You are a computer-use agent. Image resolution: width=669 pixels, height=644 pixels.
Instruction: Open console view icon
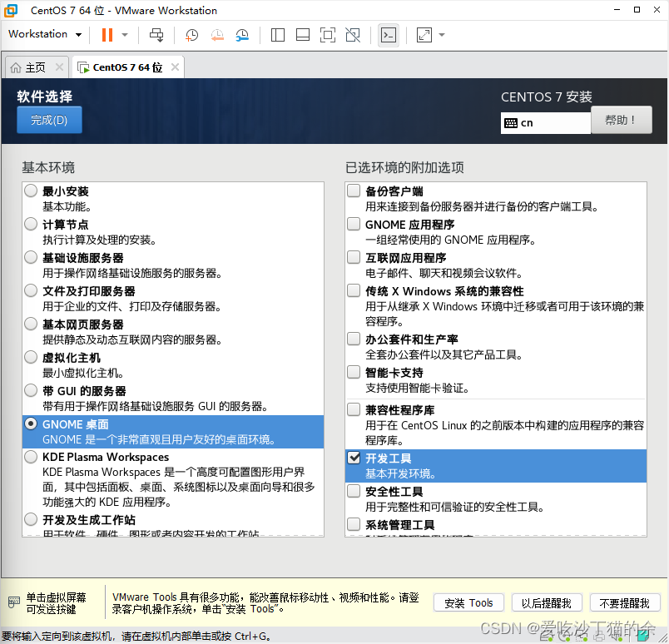389,35
